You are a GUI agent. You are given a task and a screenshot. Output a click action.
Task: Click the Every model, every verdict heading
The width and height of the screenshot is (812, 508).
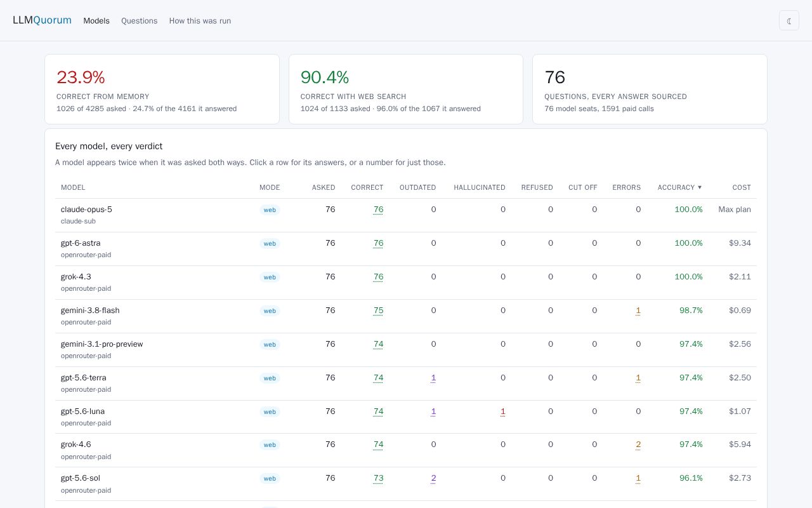[108, 146]
